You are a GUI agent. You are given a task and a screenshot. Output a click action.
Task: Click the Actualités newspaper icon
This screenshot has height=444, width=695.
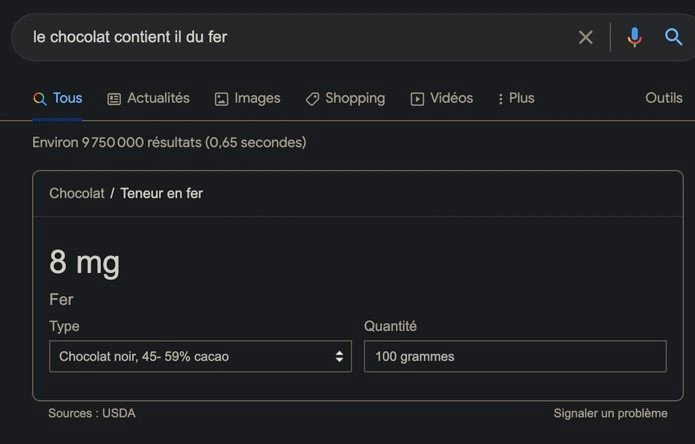114,99
